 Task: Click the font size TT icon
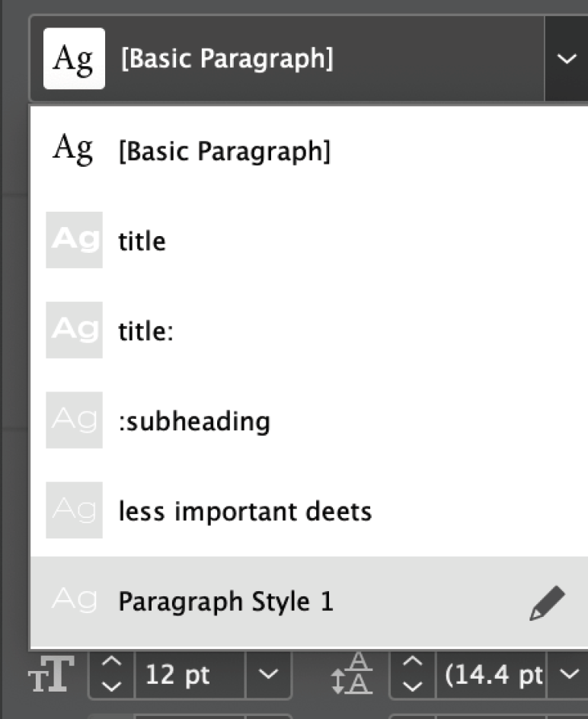(x=51, y=674)
